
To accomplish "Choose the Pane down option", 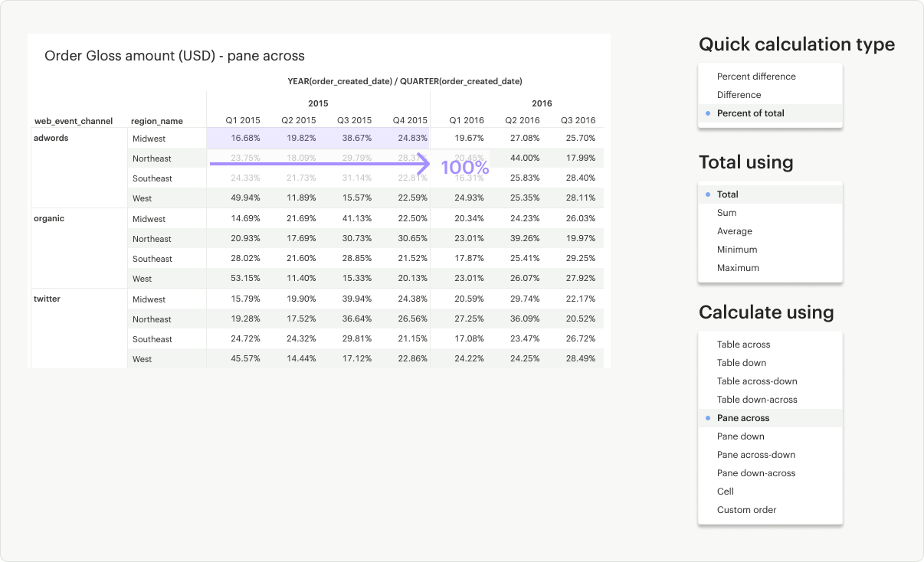I will (x=740, y=436).
